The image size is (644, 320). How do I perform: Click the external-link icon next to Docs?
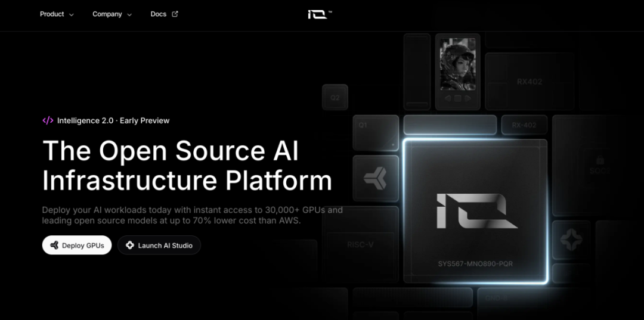point(175,14)
